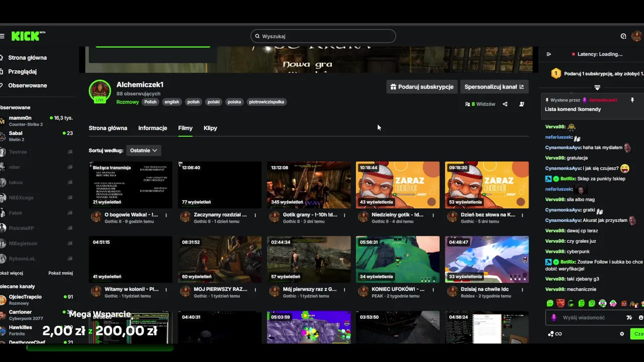Open OjciecTrapcio recommended channel
Screen dimensions: 644x362
tap(37, 300)
